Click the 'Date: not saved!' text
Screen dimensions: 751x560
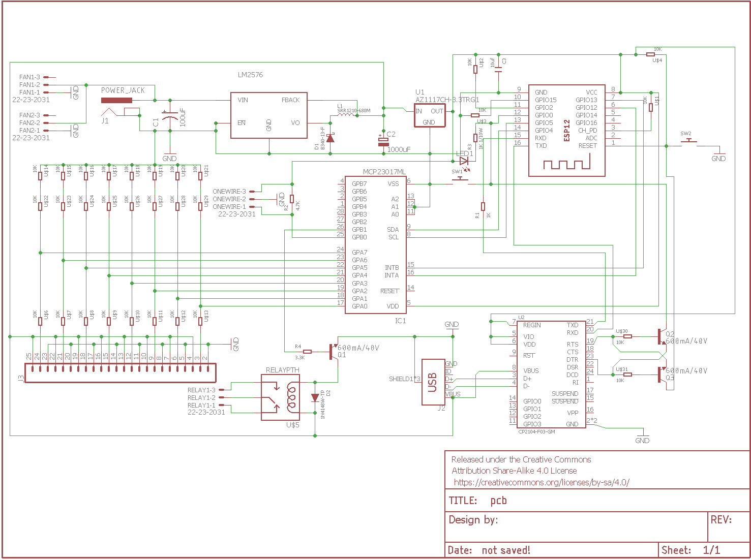pyautogui.click(x=489, y=550)
